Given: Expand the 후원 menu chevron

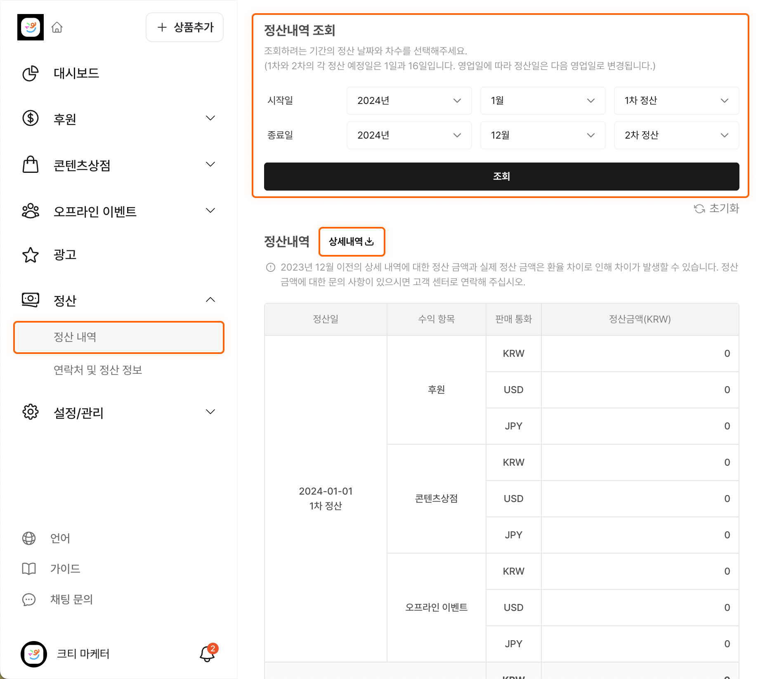Looking at the screenshot, I should pyautogui.click(x=210, y=118).
